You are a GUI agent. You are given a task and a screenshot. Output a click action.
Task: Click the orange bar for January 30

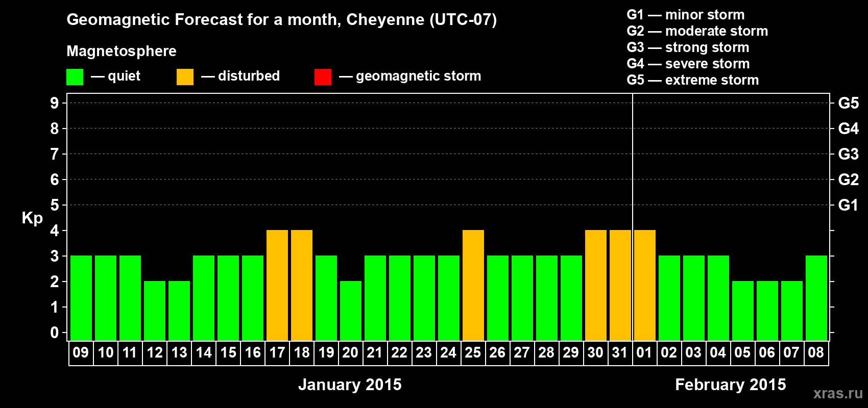[596, 285]
